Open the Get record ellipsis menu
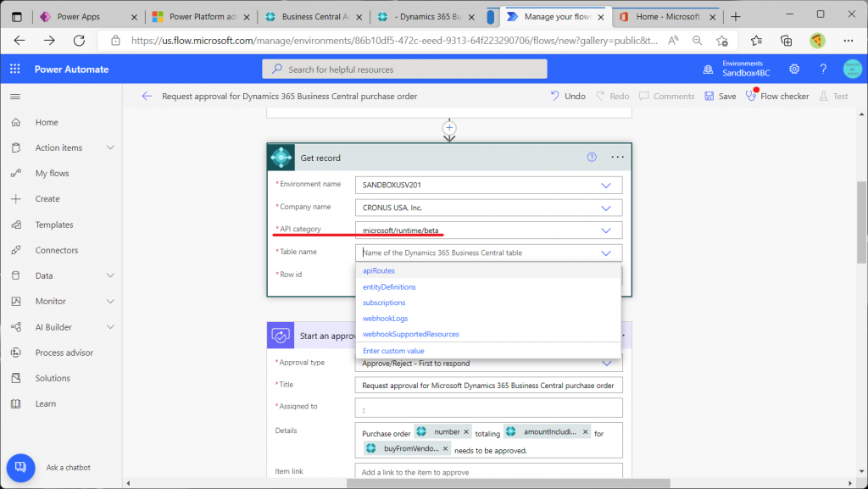This screenshot has width=868, height=489. [617, 157]
